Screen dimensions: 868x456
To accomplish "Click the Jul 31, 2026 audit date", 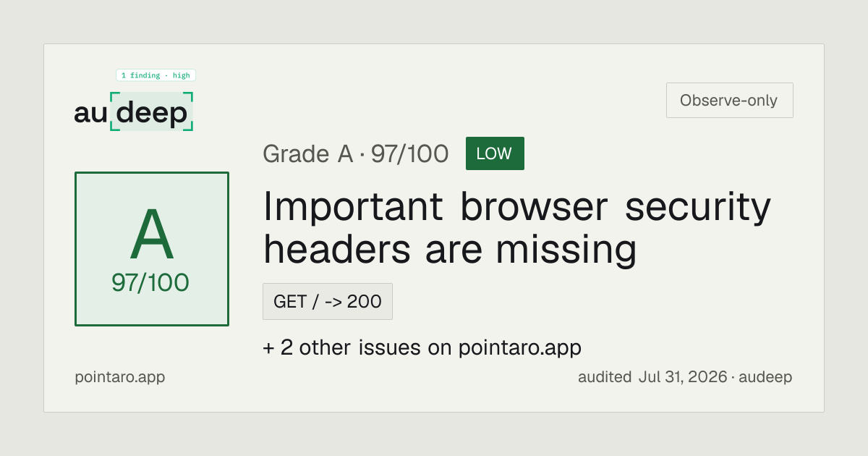I will click(683, 377).
